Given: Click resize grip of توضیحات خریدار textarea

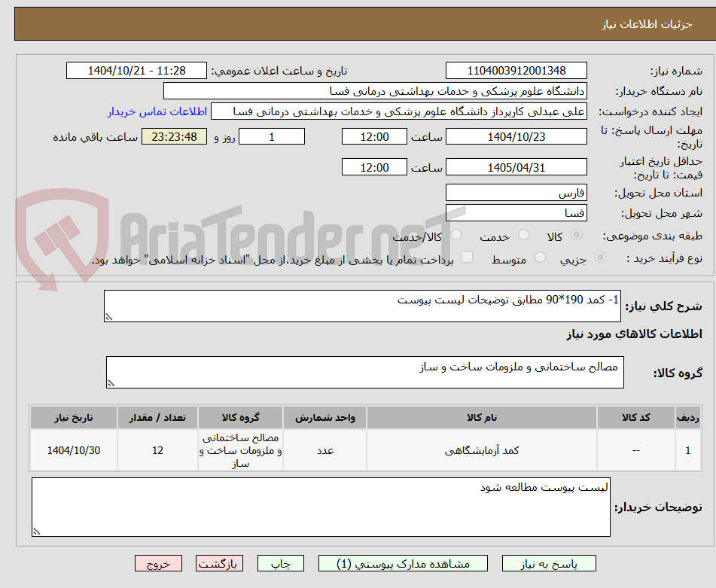Looking at the screenshot, I should coord(35,530).
